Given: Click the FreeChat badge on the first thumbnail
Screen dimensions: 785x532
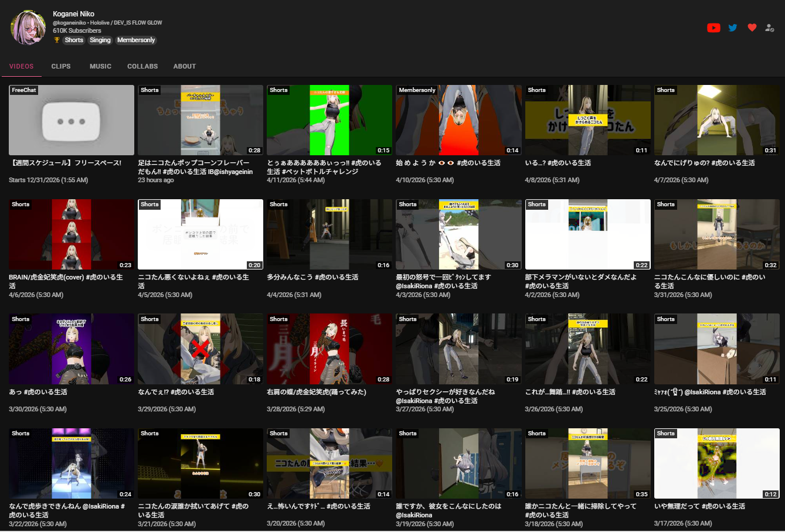Looking at the screenshot, I should pyautogui.click(x=24, y=90).
